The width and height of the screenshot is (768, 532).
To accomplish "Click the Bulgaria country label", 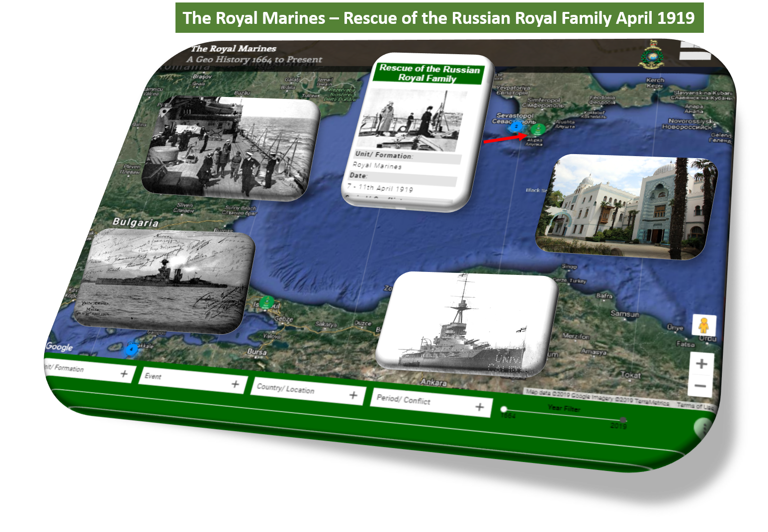I will pos(136,222).
